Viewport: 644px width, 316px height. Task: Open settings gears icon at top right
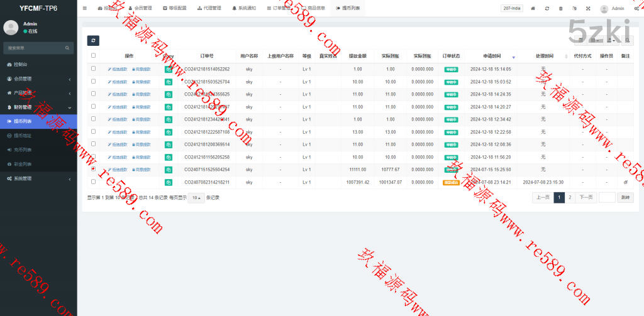pyautogui.click(x=636, y=9)
